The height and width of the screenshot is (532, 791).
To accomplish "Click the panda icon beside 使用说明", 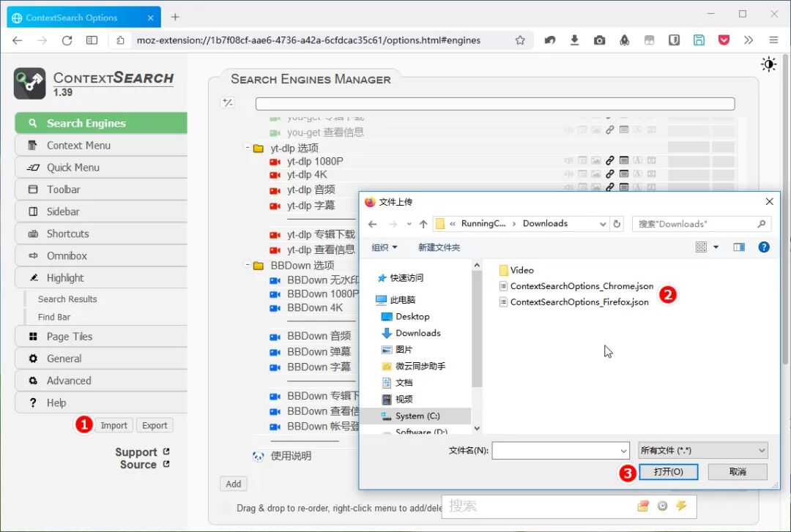I will (259, 457).
